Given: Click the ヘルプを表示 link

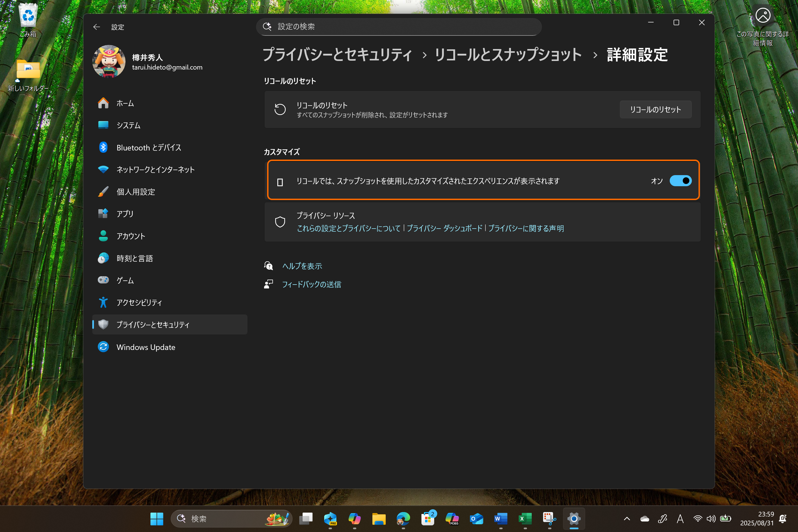Looking at the screenshot, I should click(302, 266).
